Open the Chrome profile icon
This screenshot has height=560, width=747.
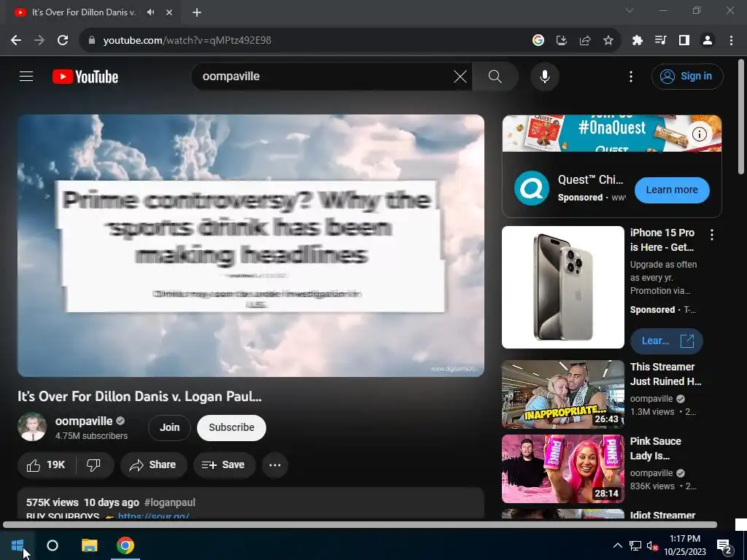tap(708, 40)
